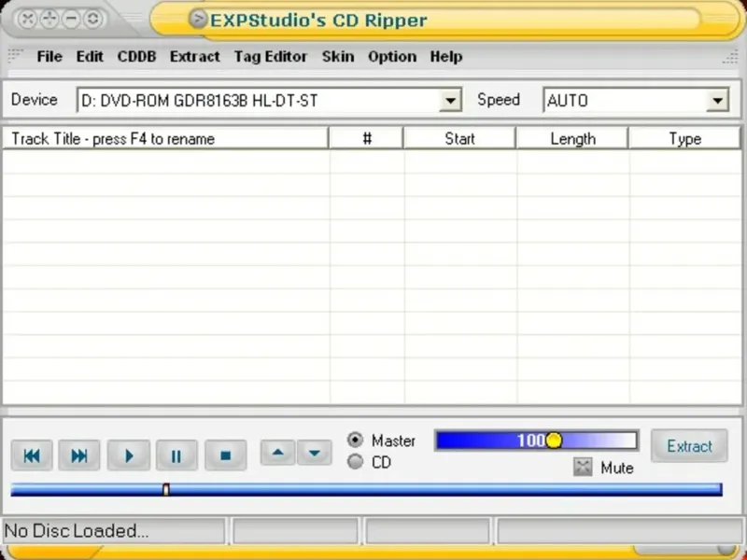Viewport: 747px width, 560px height.
Task: Open the Option menu
Action: (x=392, y=57)
